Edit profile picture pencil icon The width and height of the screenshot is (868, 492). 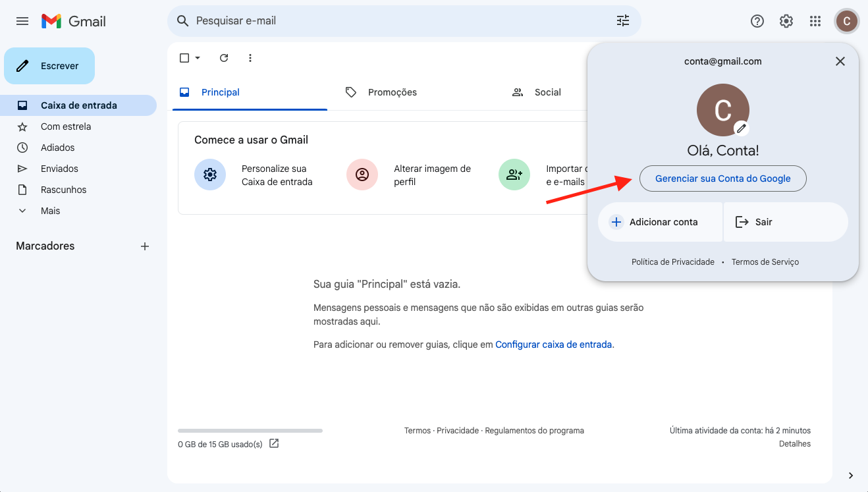[x=742, y=128]
